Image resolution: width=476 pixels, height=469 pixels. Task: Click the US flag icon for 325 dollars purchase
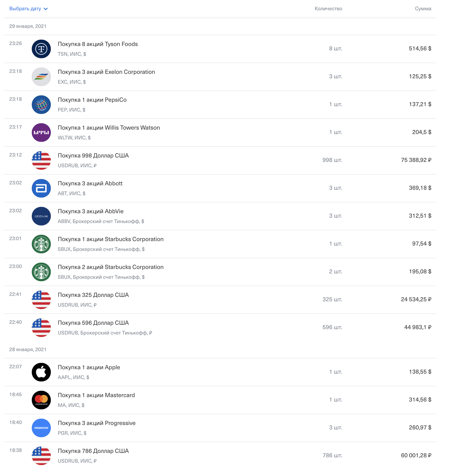[x=41, y=300]
